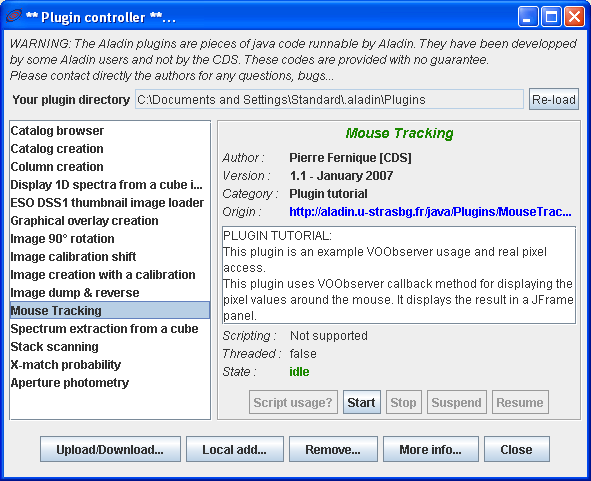
Task: Start the Mouse Tracking plugin
Action: click(361, 402)
